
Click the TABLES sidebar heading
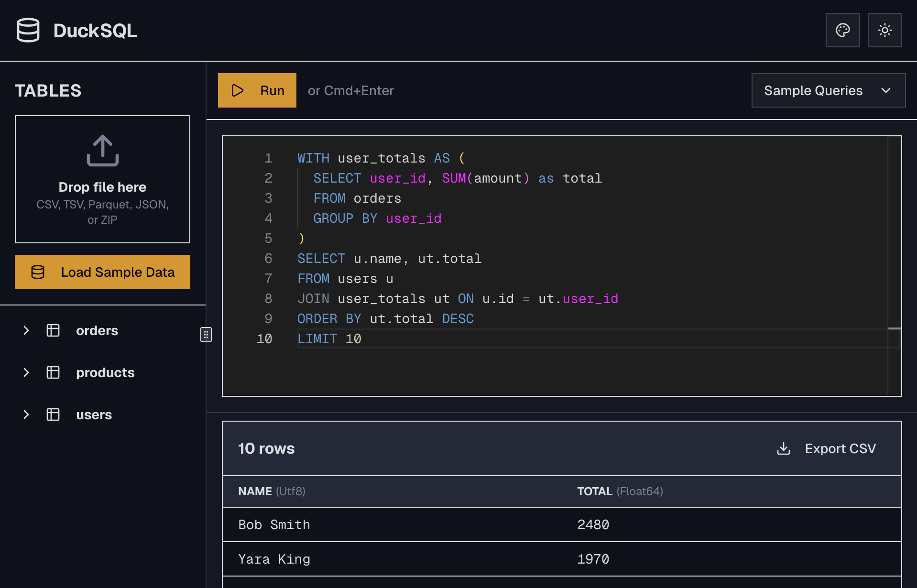tap(48, 90)
